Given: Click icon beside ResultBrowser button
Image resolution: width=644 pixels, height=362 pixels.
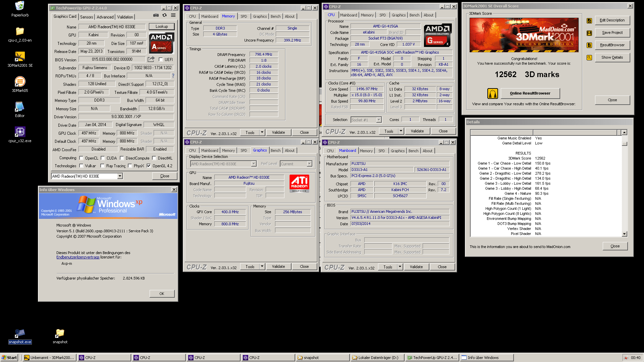Looking at the screenshot, I should pos(589,45).
